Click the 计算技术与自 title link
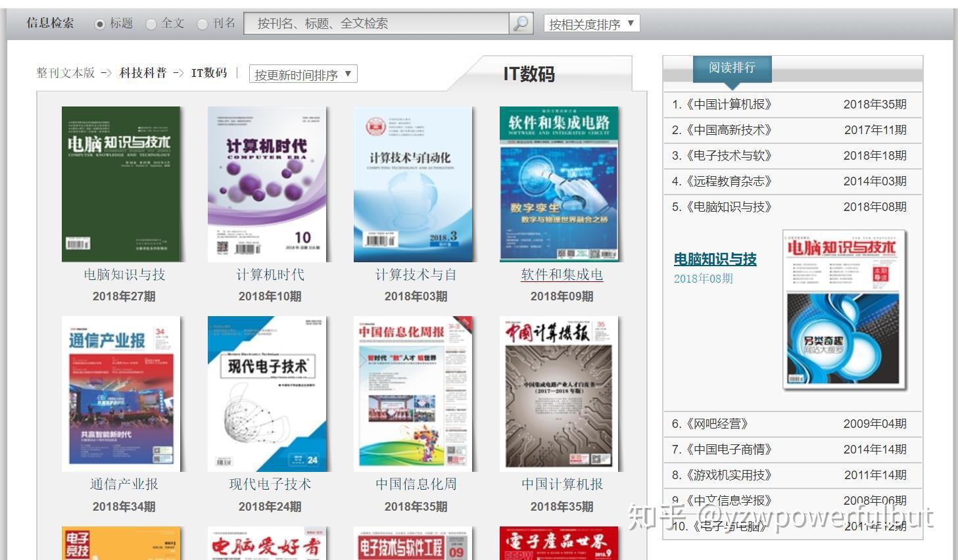 416,275
